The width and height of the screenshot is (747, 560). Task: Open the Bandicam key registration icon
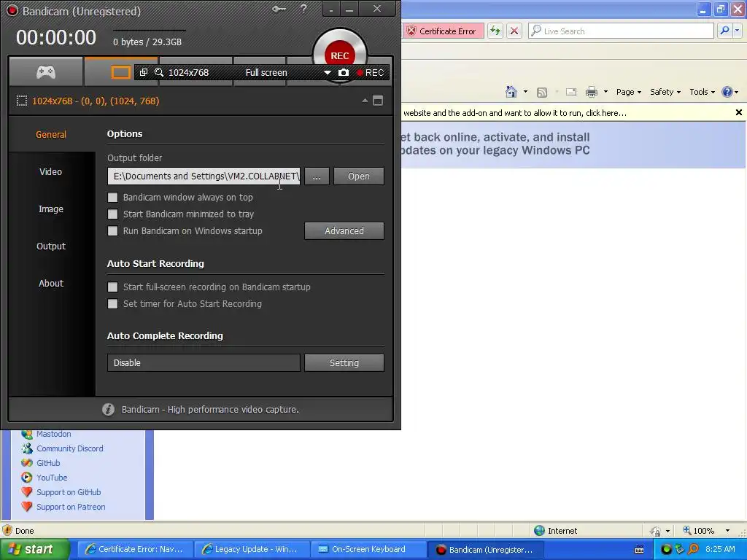[x=278, y=9]
